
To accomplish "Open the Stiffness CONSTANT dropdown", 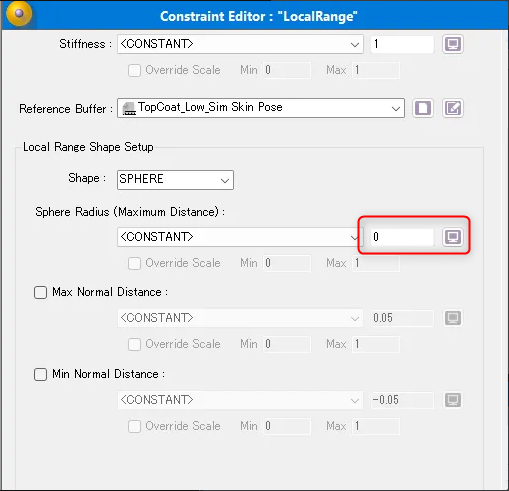I will [240, 44].
